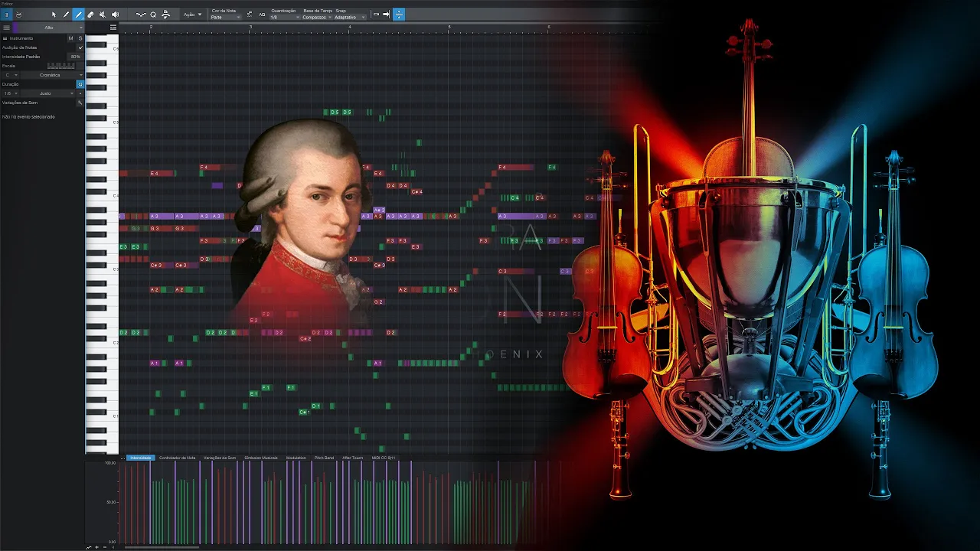980x551 pixels.
Task: Select the active Paint tool
Action: point(78,15)
